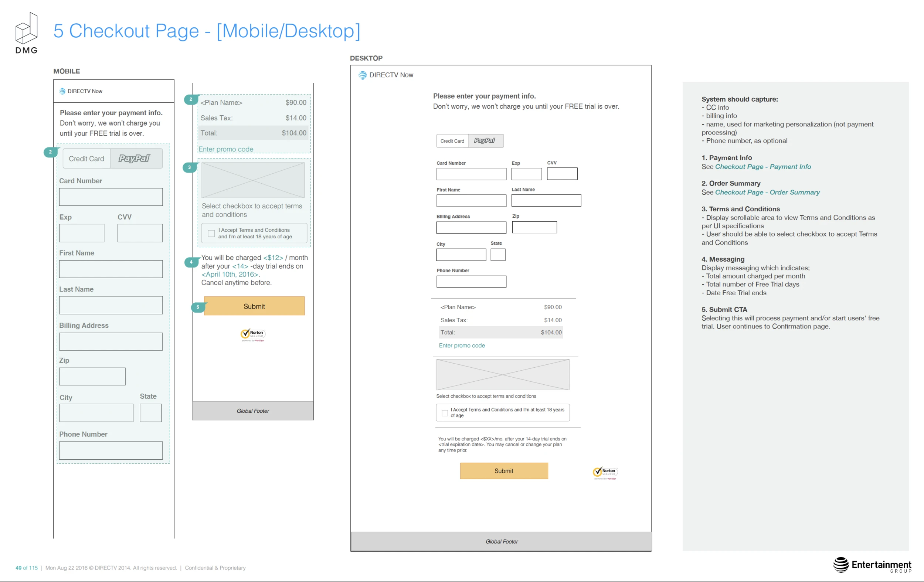Click the desktop City field

462,255
